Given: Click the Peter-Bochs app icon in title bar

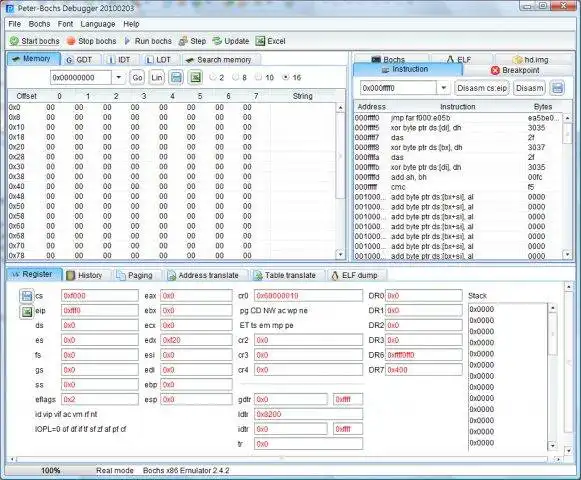Looking at the screenshot, I should [10, 8].
